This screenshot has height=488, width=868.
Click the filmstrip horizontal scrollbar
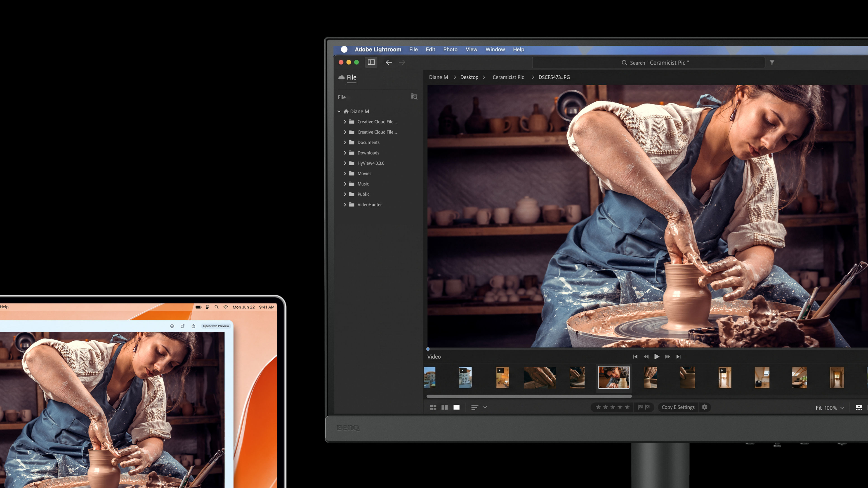tap(529, 396)
